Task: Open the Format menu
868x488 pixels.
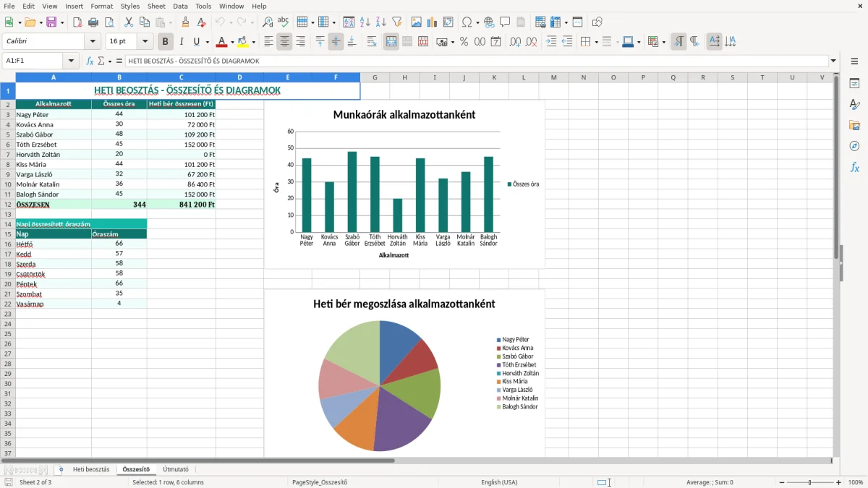Action: coord(101,6)
